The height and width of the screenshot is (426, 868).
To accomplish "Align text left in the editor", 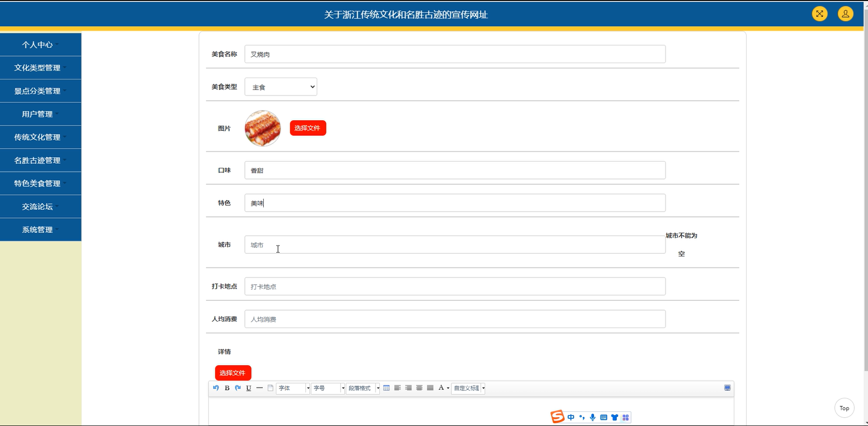I will tap(397, 388).
